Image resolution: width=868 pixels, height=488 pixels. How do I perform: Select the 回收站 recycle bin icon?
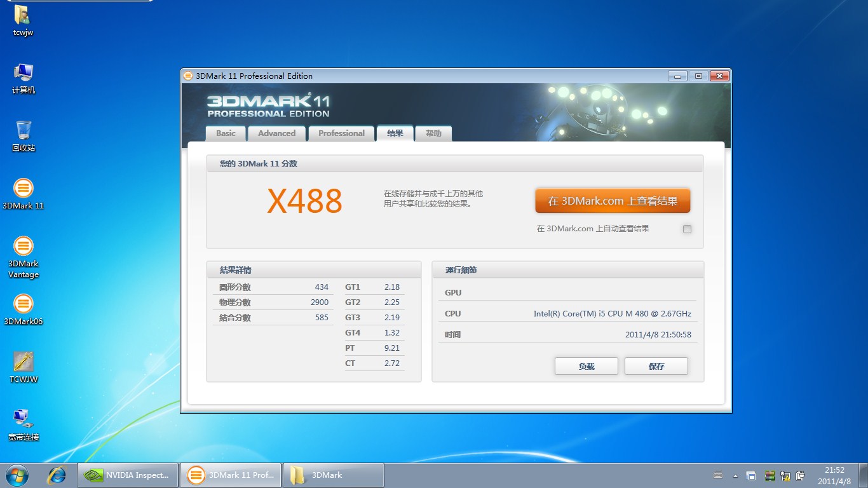coord(24,136)
